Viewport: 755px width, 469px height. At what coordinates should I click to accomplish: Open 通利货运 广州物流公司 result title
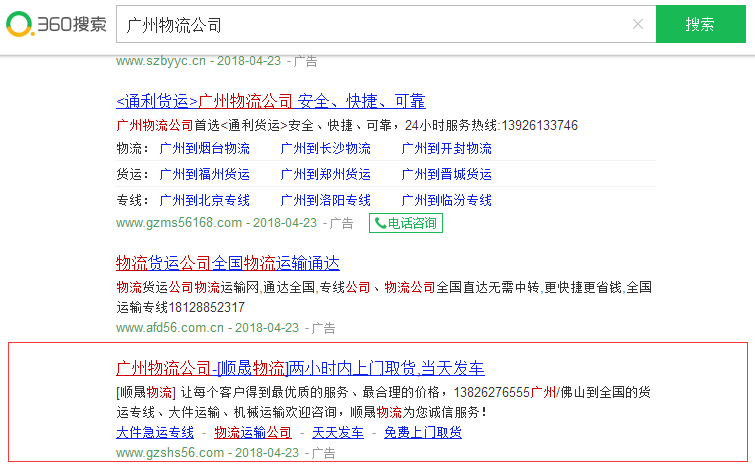[270, 101]
